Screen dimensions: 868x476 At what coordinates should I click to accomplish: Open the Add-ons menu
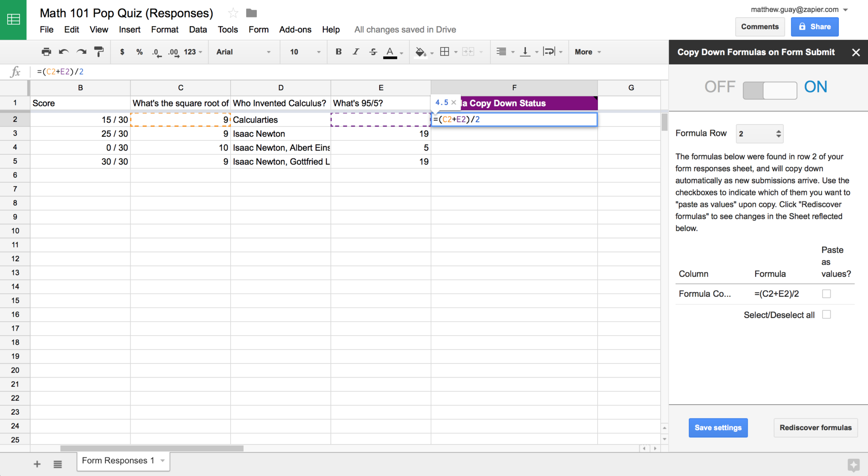point(295,30)
